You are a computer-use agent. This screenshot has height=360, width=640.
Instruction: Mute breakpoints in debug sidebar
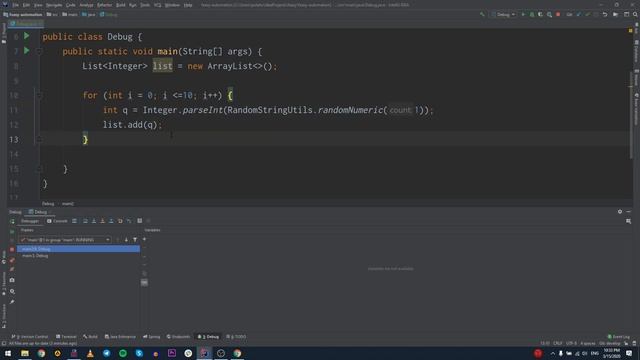pos(12,269)
